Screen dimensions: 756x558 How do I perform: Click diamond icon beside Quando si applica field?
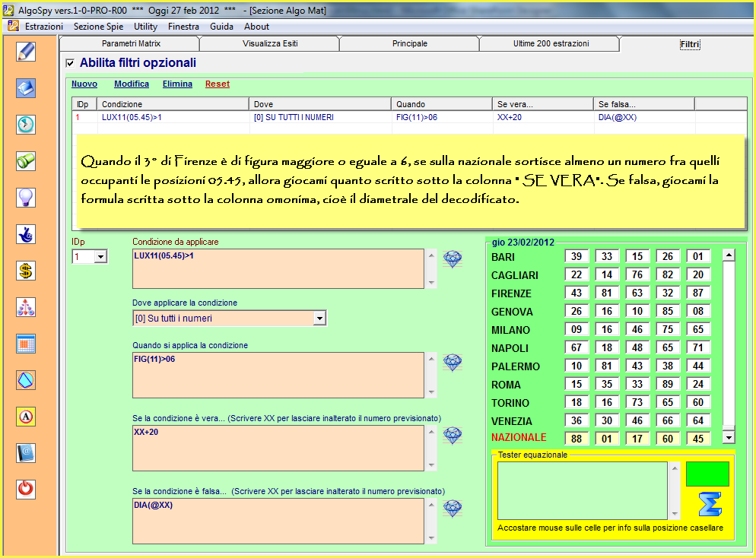pyautogui.click(x=453, y=363)
